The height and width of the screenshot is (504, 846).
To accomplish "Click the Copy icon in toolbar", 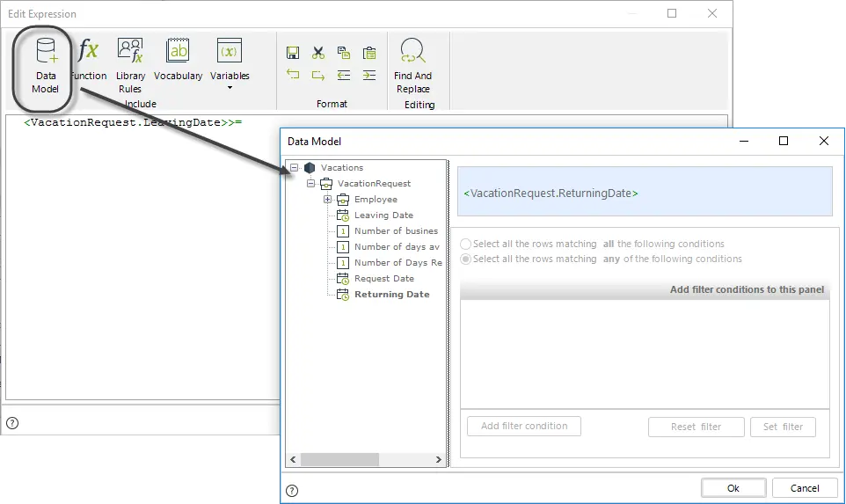I will (x=344, y=53).
